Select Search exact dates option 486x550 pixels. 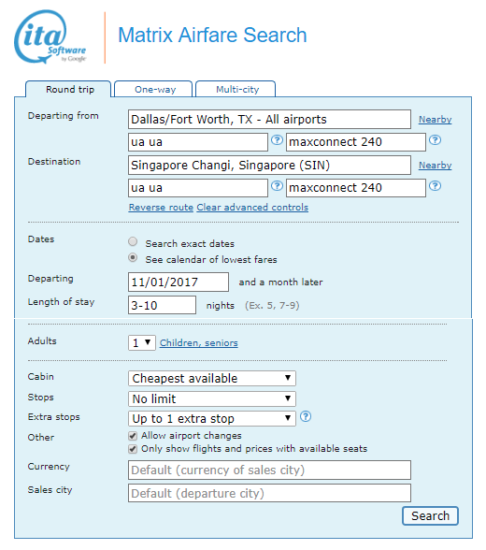tap(133, 242)
